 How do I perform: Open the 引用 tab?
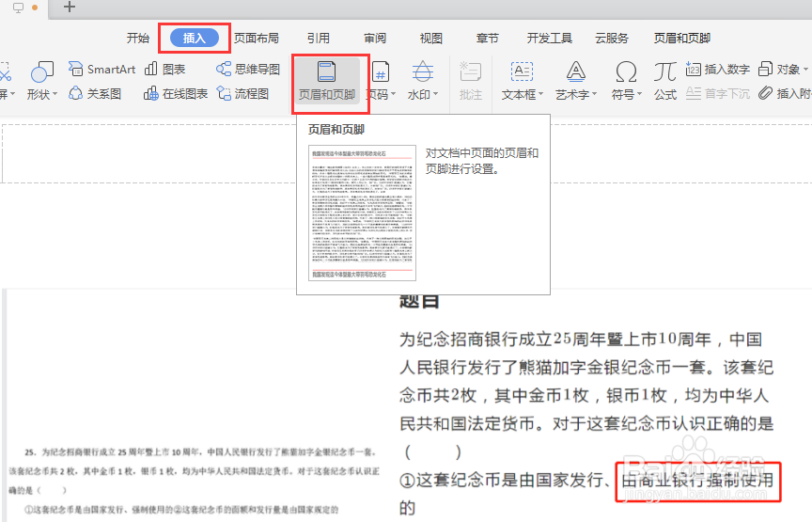tap(318, 39)
